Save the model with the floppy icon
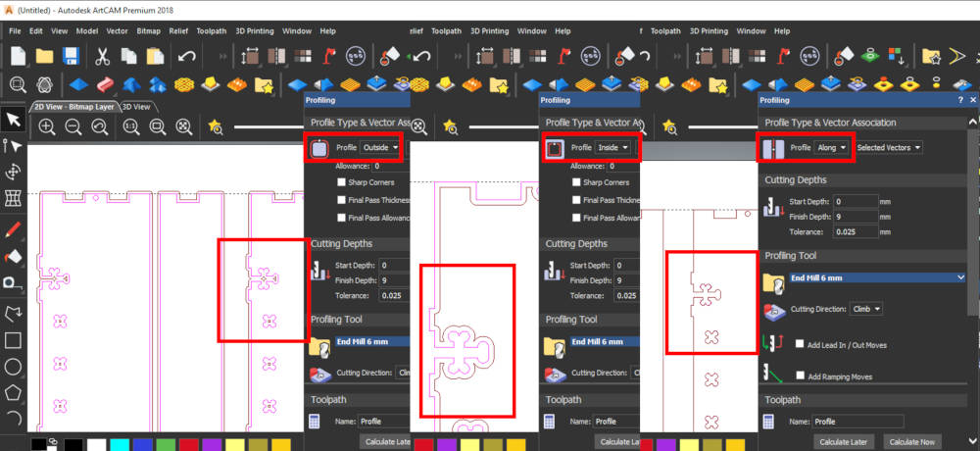The image size is (980, 451). [70, 56]
